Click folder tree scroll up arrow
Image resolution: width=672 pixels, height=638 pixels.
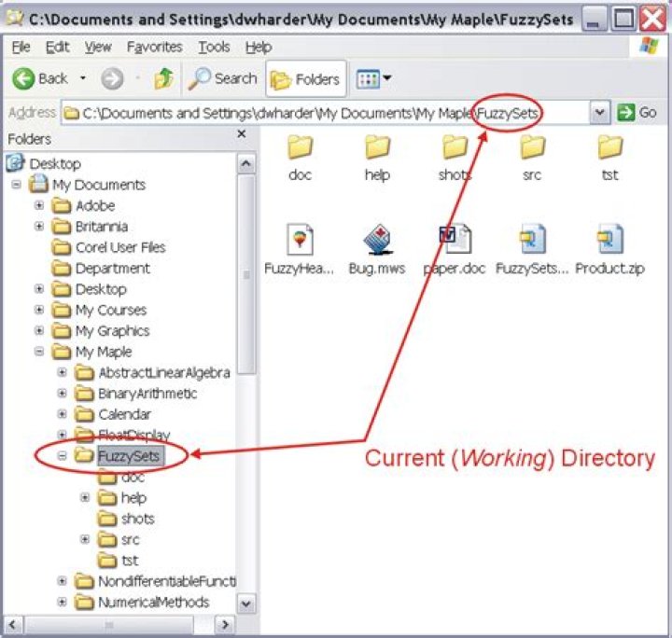coord(246,163)
